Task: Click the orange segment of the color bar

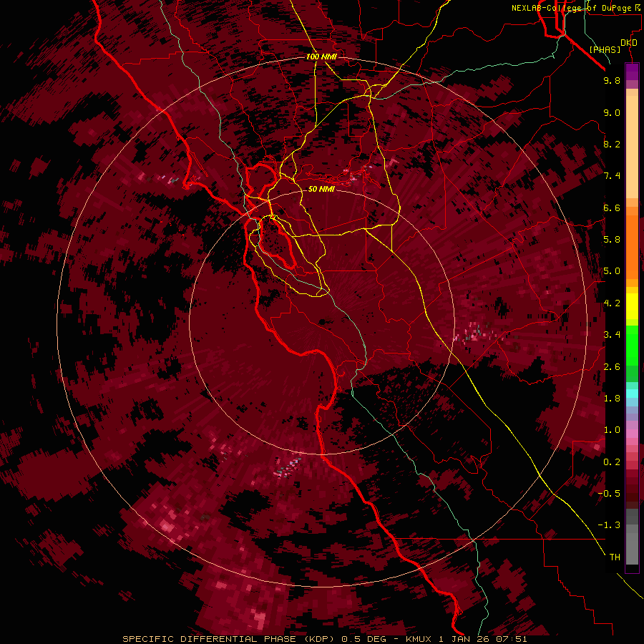Action: [632, 246]
